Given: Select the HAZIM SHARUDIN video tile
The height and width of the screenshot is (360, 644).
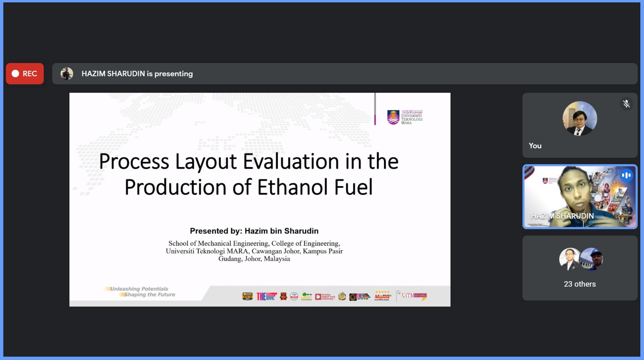Looking at the screenshot, I should pos(579,197).
